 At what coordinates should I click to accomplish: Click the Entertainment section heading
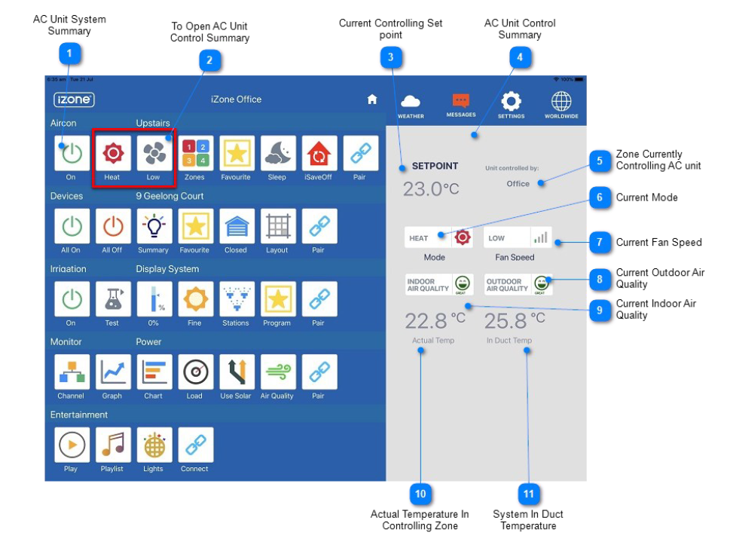click(x=78, y=415)
